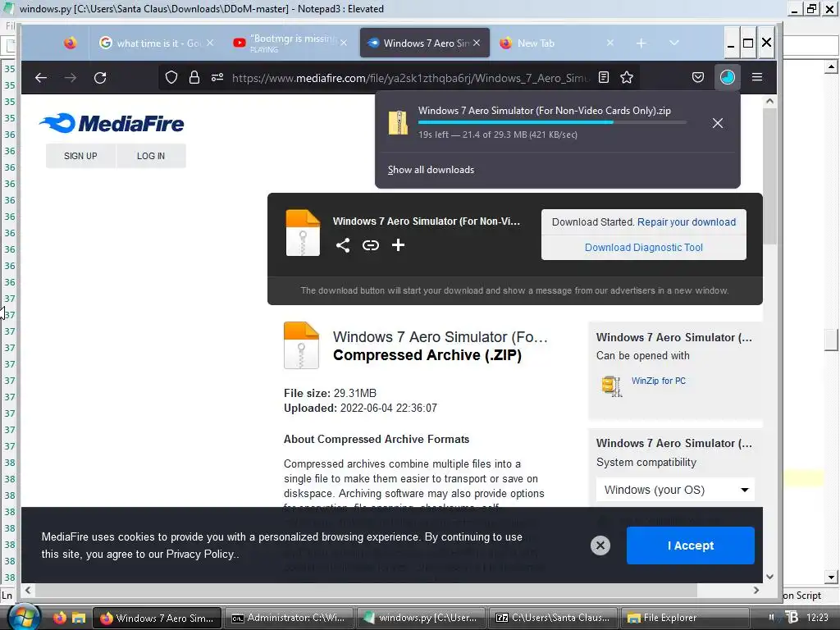Viewport: 840px width, 630px height.
Task: Click the taskbar clock showing 12:23
Action: coord(817,618)
